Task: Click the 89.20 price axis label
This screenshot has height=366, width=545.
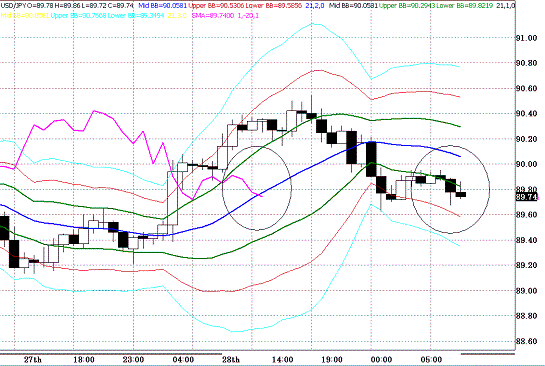Action: coord(527,265)
